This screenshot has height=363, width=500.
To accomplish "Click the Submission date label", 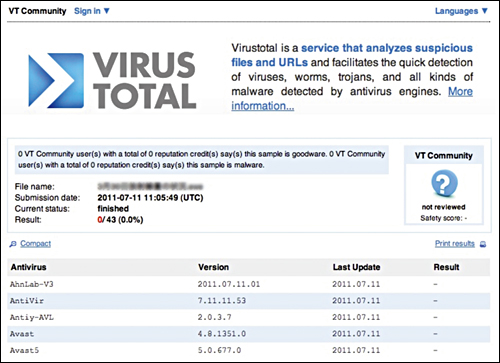I will pos(47,198).
